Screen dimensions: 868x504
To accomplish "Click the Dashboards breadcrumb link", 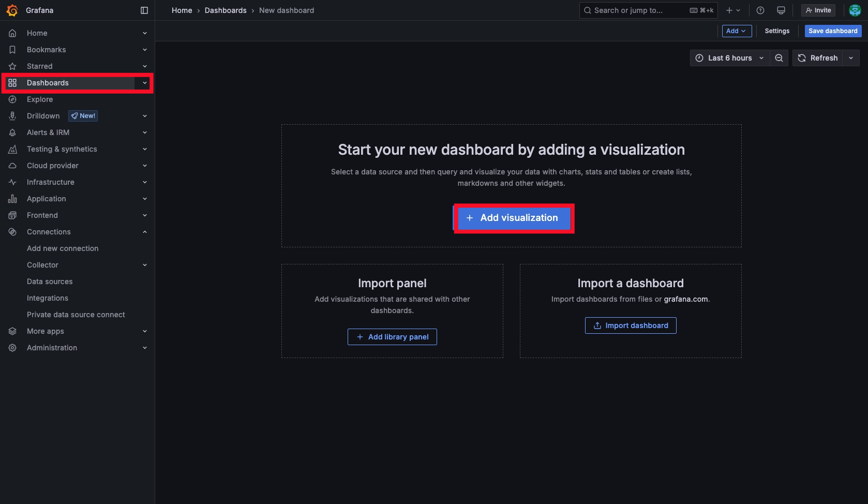I will click(x=226, y=10).
